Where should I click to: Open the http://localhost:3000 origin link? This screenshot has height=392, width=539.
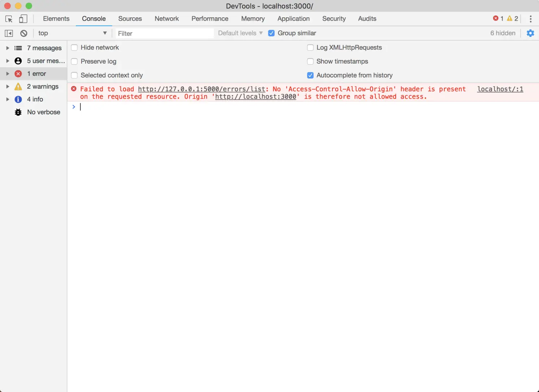(x=255, y=96)
